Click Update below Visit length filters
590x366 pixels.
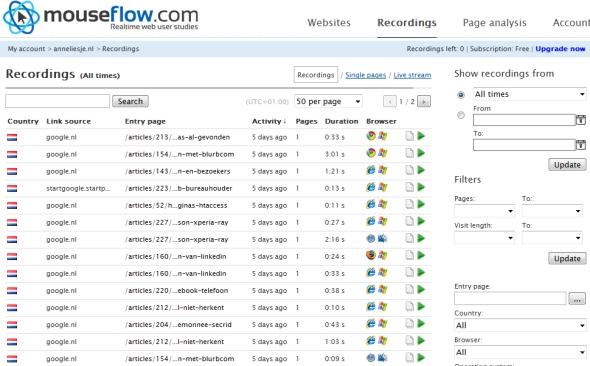(567, 258)
